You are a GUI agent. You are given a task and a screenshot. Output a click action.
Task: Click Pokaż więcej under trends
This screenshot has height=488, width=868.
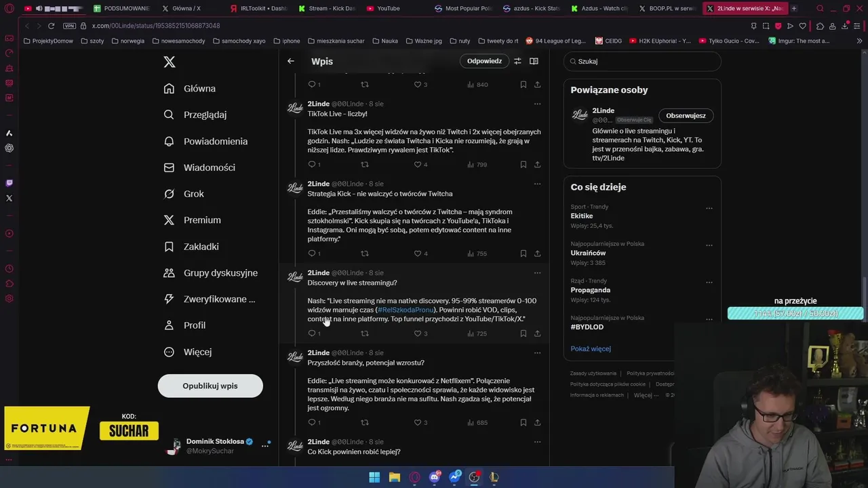[x=591, y=348]
